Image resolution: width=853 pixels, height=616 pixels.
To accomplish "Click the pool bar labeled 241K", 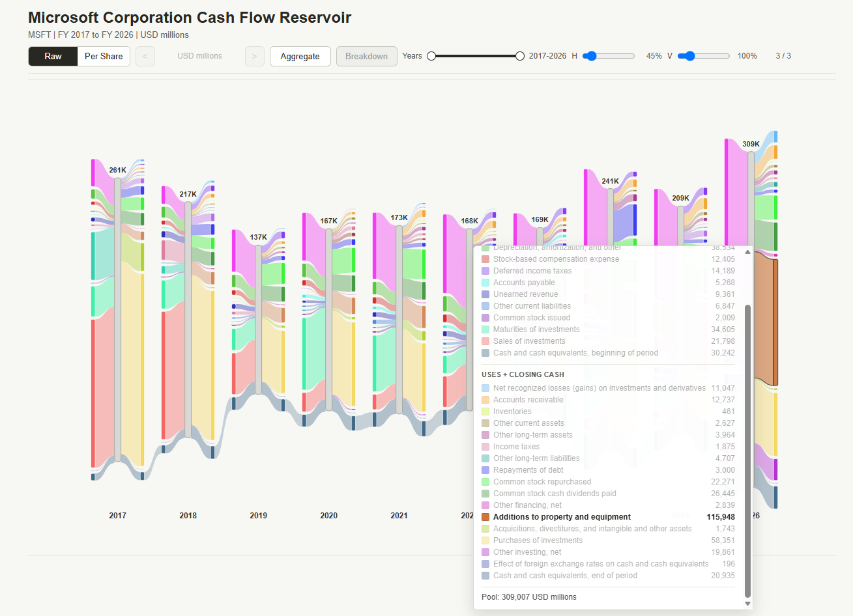I will pyautogui.click(x=611, y=217).
